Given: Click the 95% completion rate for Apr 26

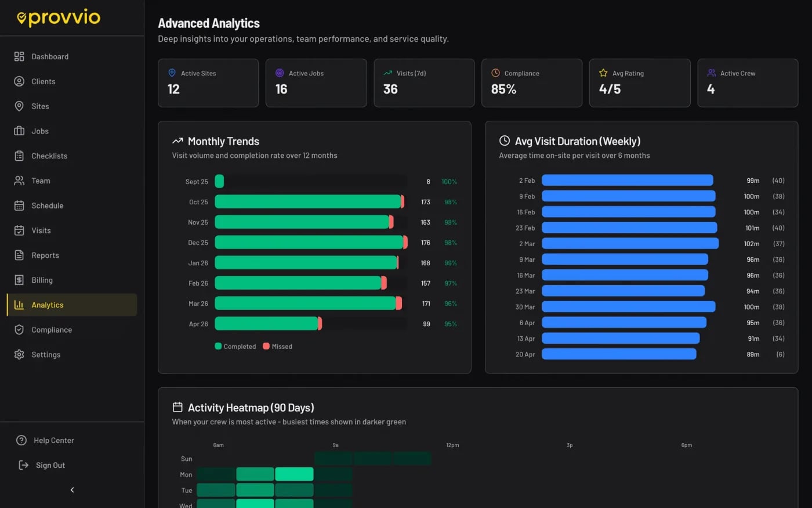Looking at the screenshot, I should [451, 324].
